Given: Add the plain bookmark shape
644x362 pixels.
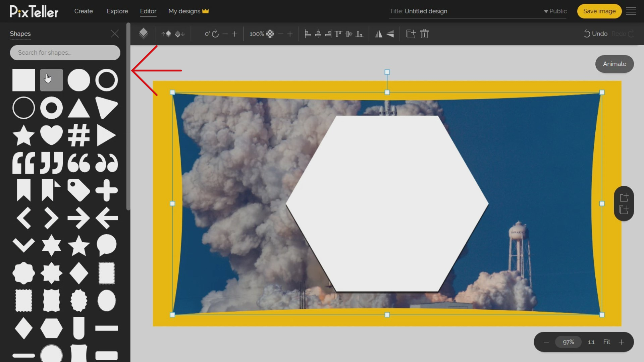Looking at the screenshot, I should tap(23, 190).
